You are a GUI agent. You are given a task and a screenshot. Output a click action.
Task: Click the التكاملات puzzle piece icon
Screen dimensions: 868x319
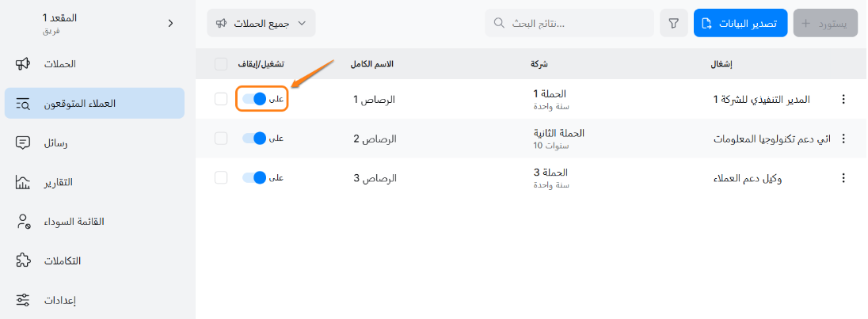pyautogui.click(x=23, y=260)
